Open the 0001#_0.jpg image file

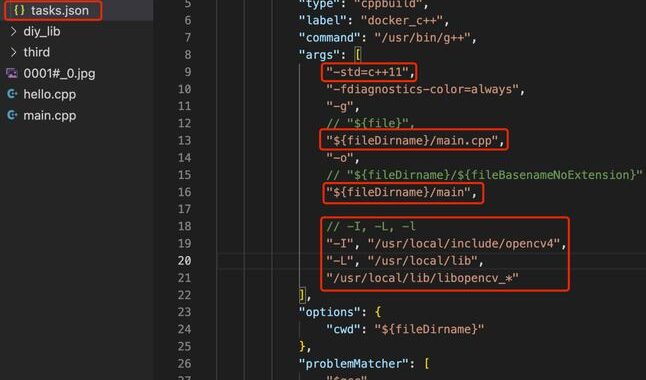[59, 73]
